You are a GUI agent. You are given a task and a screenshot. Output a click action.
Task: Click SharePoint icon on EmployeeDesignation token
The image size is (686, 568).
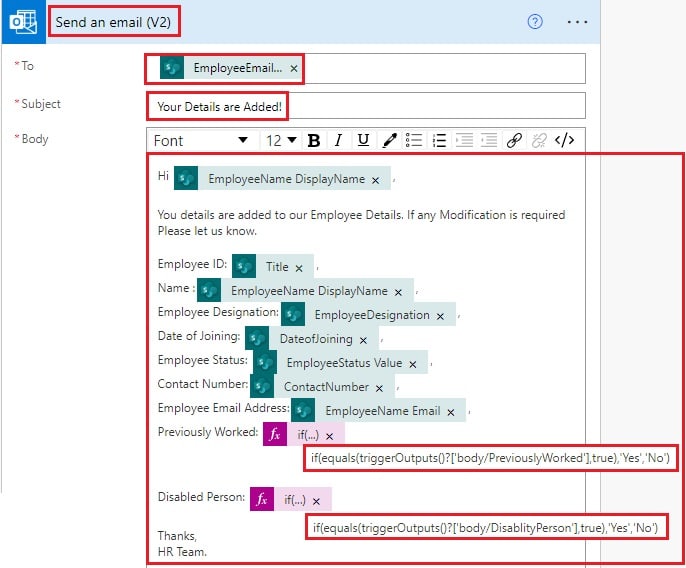coord(293,314)
